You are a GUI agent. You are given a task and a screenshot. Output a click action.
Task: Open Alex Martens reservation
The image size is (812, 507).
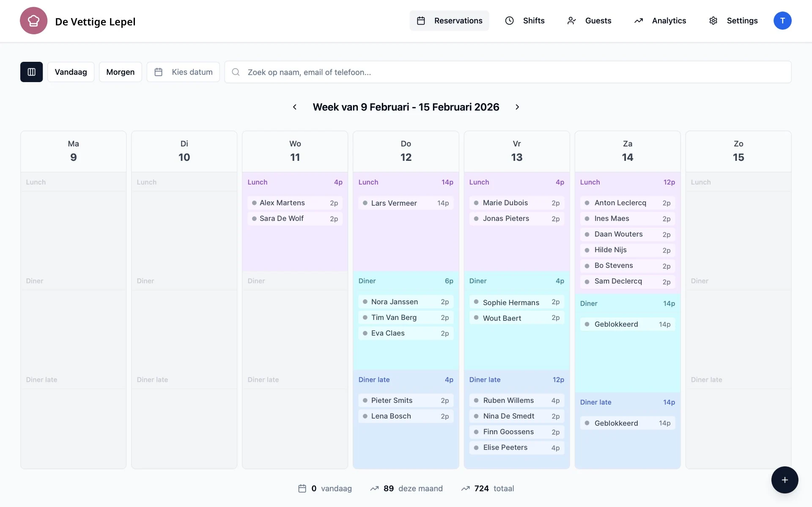point(295,203)
